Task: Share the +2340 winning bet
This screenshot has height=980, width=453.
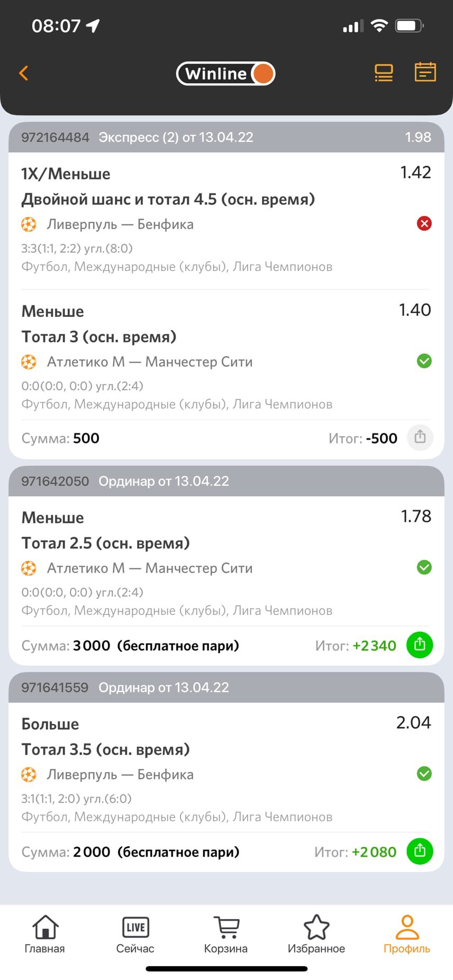Action: (x=420, y=645)
